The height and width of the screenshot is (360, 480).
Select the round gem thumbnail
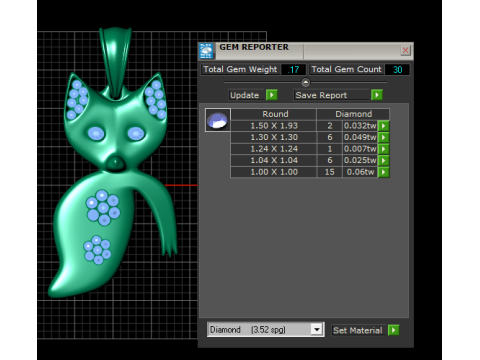218,120
